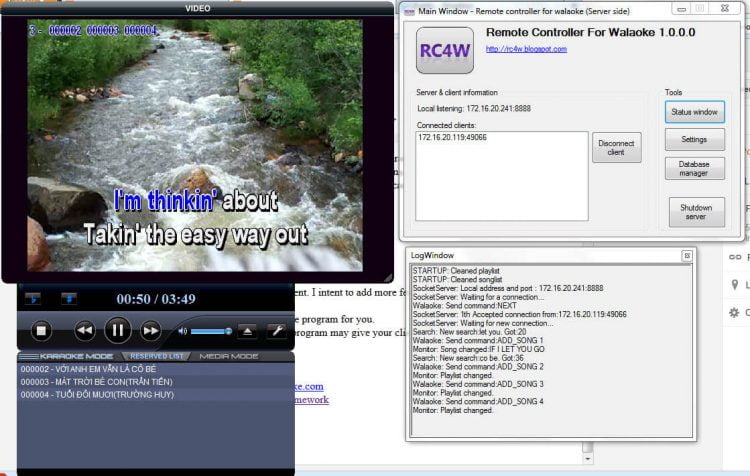Click the location pin icon in sidebar

735,285
